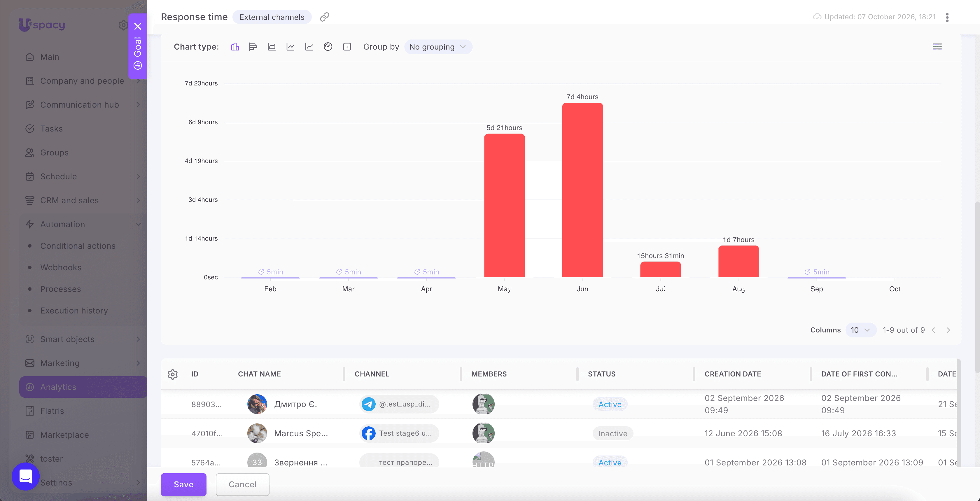The height and width of the screenshot is (501, 980).
Task: Click the Goal tab label
Action: [x=138, y=47]
